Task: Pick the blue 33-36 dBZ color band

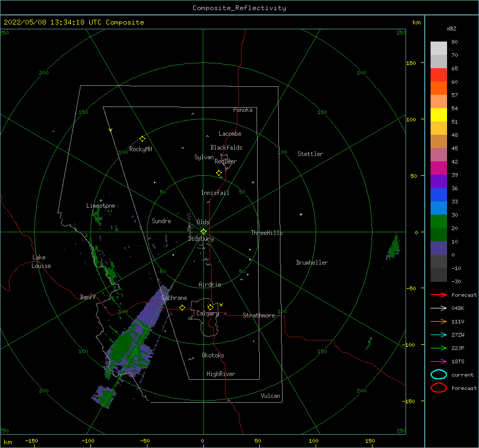Action: [x=439, y=195]
